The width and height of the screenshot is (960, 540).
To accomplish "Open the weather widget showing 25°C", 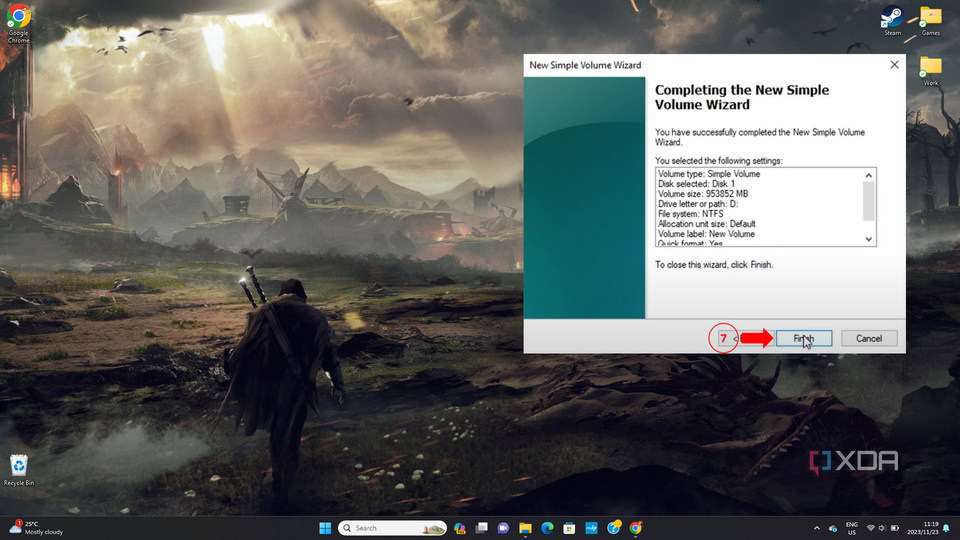I will (x=37, y=528).
